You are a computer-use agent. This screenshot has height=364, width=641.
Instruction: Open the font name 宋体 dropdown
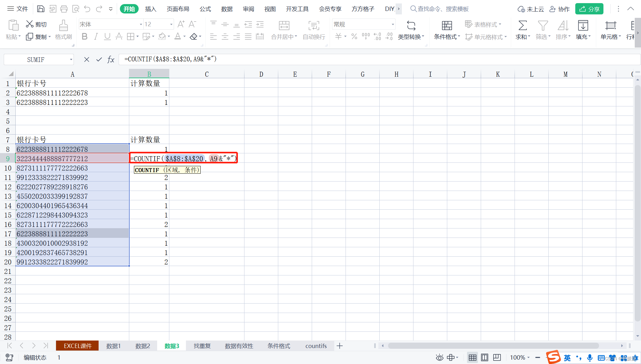141,24
